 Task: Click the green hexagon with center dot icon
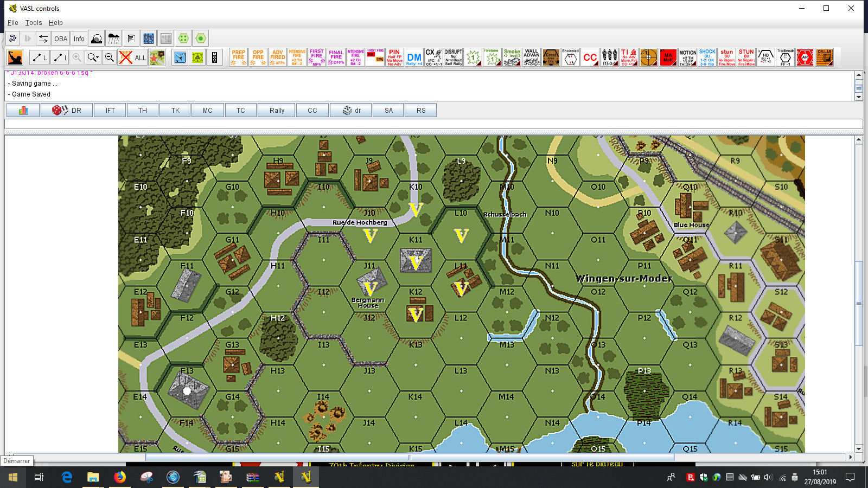(x=201, y=38)
